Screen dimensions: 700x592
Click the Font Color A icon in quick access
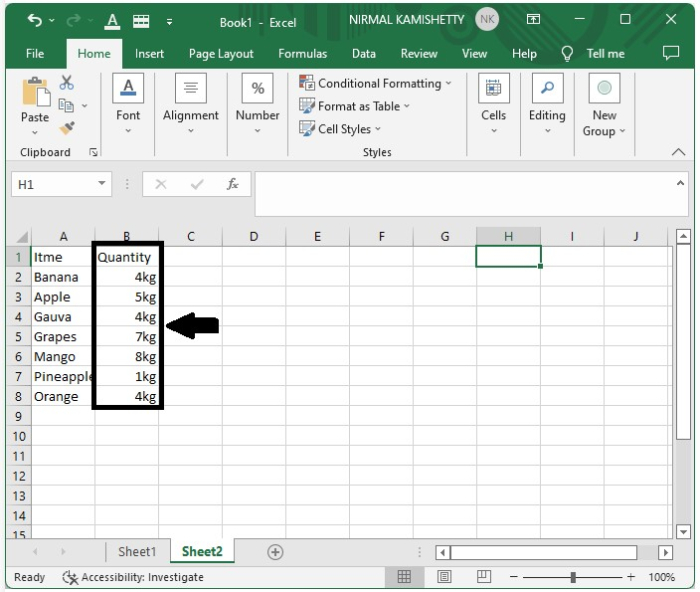[112, 21]
